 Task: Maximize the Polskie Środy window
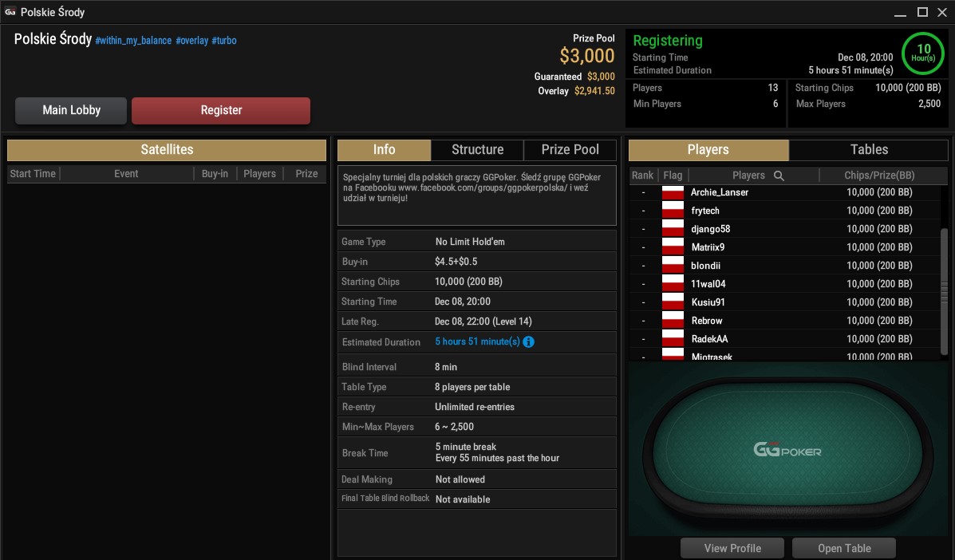[x=923, y=12]
